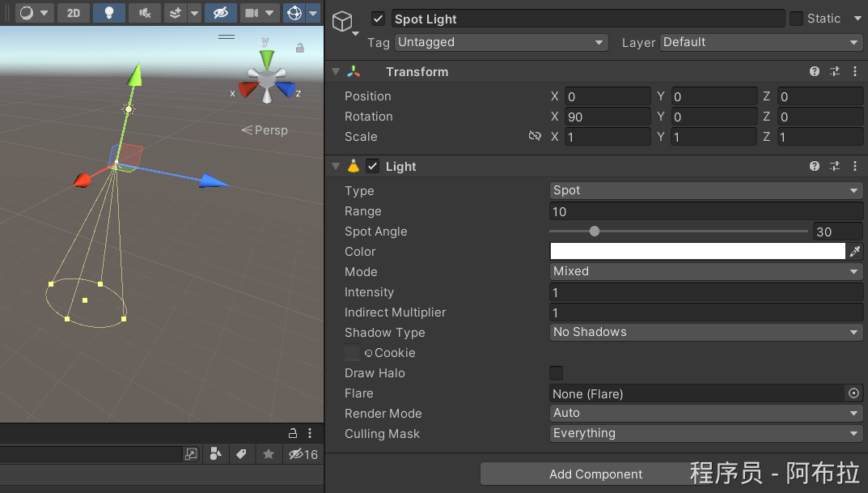This screenshot has height=493, width=868.
Task: Open Light component help reference
Action: click(x=815, y=166)
